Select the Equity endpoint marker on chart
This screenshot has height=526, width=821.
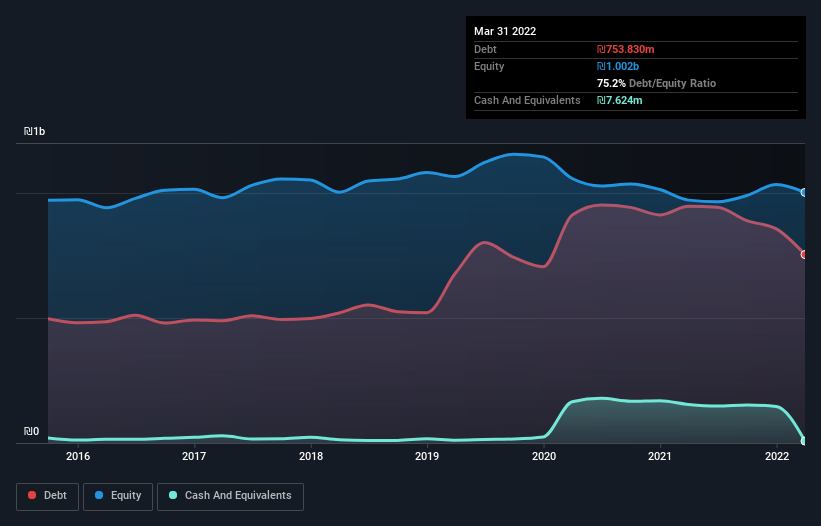804,193
